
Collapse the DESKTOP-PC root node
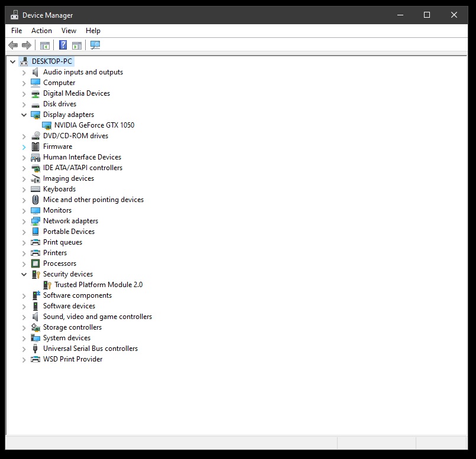[12, 61]
